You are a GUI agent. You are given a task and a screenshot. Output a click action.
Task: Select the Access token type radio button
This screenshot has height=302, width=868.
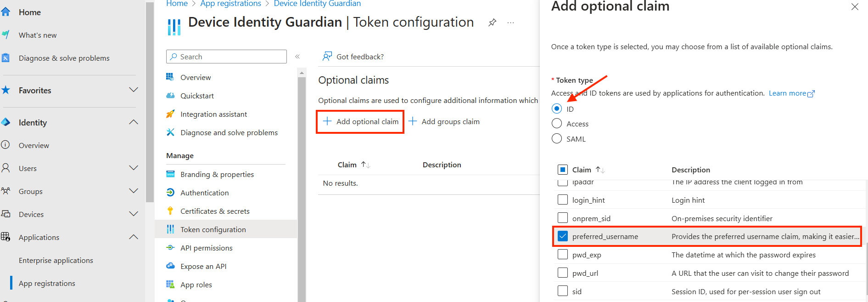point(557,124)
